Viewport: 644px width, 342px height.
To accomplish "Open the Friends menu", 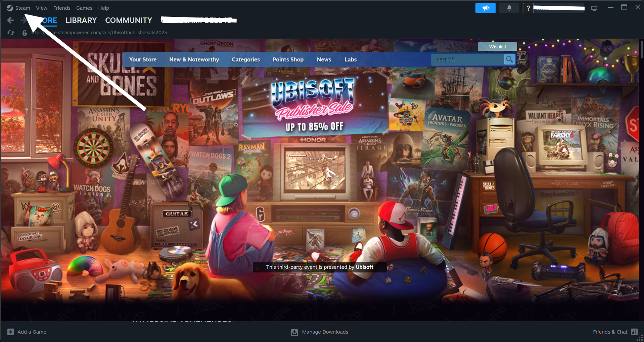I will [62, 8].
